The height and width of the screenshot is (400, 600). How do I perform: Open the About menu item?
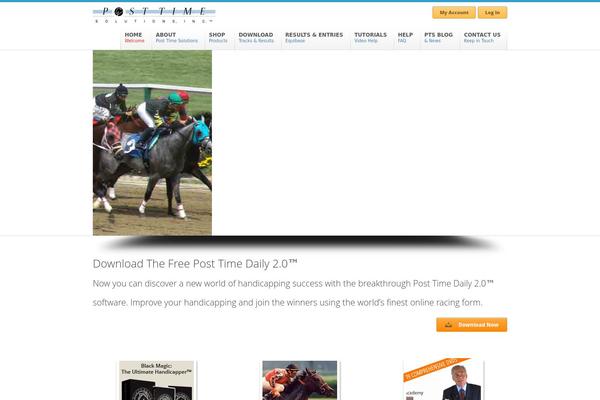(177, 38)
